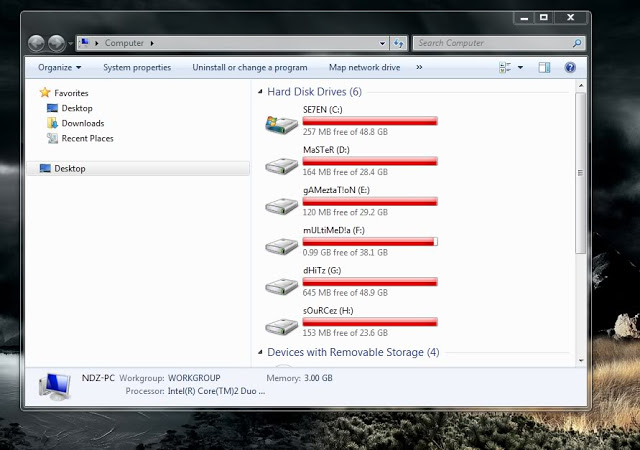This screenshot has width=640, height=450.
Task: Click the MaSTeR (D:) drive label
Action: (x=326, y=150)
